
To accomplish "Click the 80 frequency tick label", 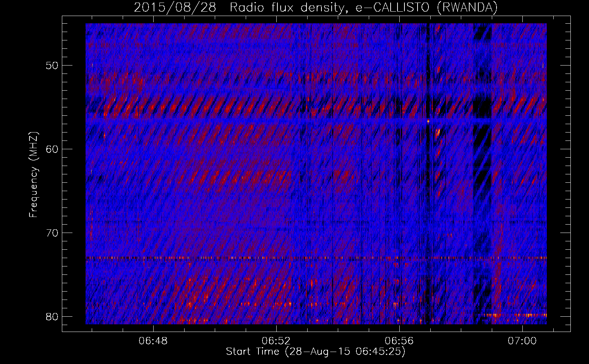I will tap(53, 316).
